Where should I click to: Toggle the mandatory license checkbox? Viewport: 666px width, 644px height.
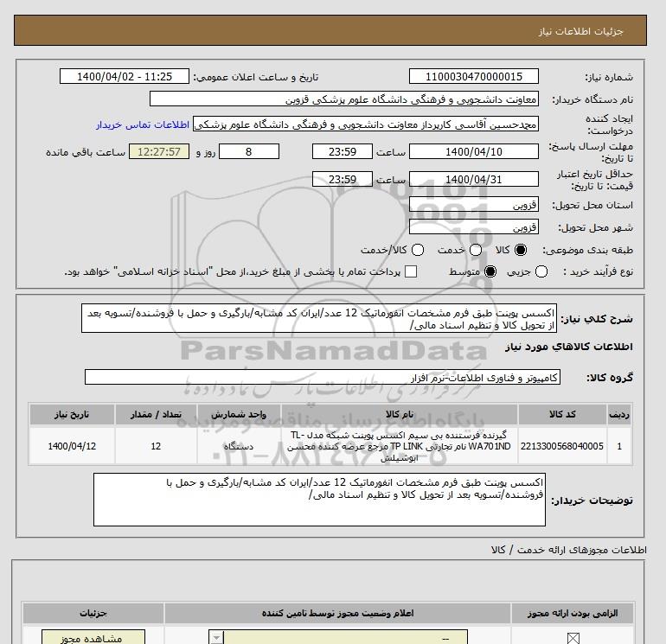(x=573, y=638)
